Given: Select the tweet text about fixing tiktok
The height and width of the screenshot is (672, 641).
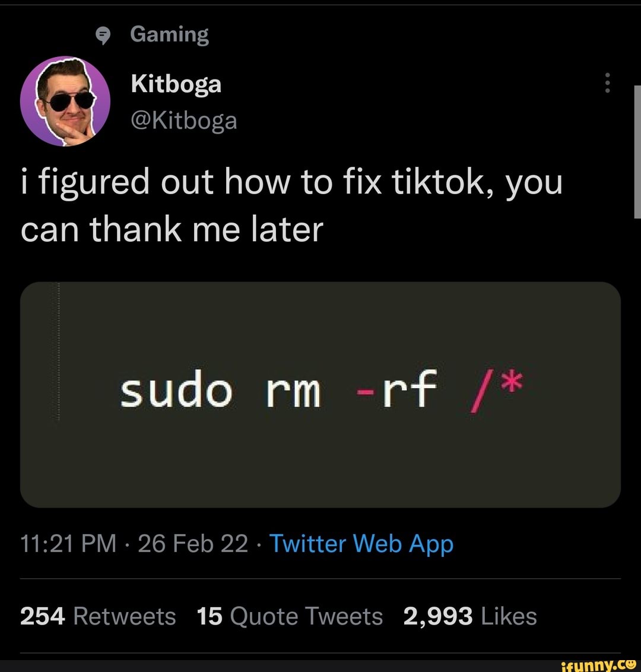Looking at the screenshot, I should tap(291, 205).
